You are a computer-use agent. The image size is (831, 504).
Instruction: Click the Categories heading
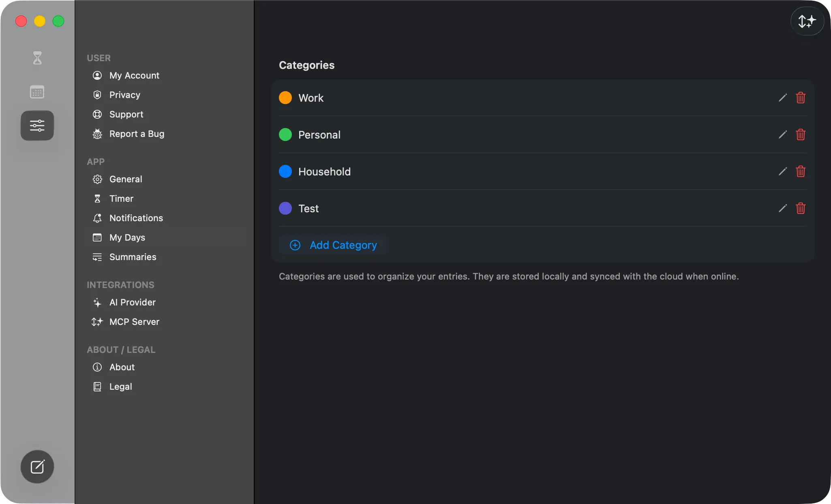click(307, 65)
